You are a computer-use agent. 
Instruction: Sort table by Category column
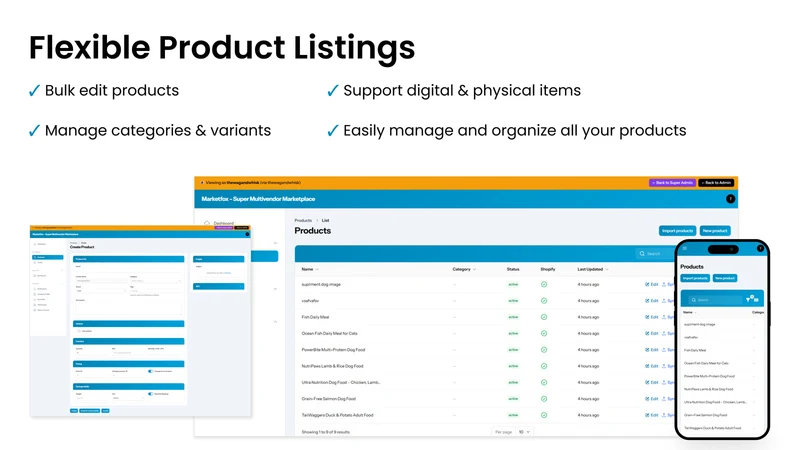tap(464, 269)
